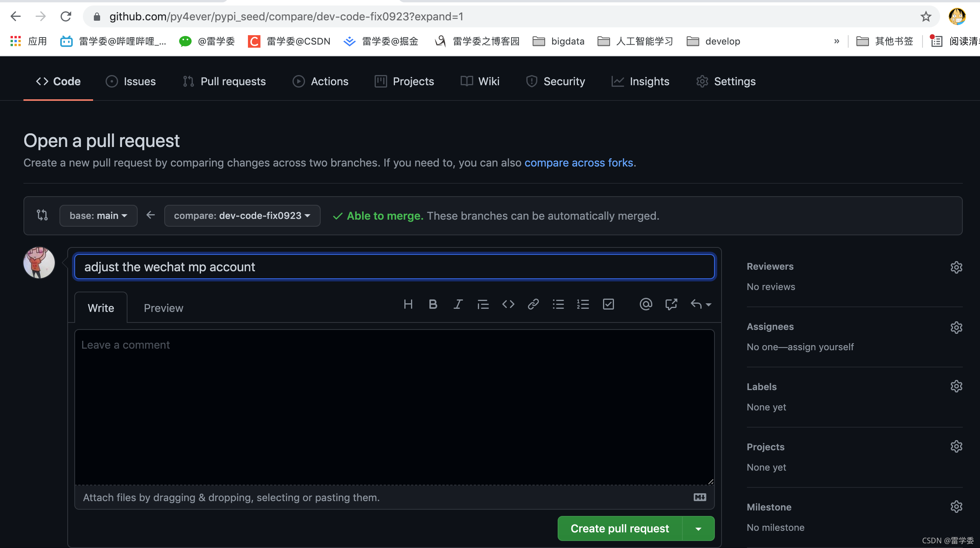Screen dimensions: 980x548
Task: Insert code snippet with code icon
Action: pyautogui.click(x=508, y=304)
